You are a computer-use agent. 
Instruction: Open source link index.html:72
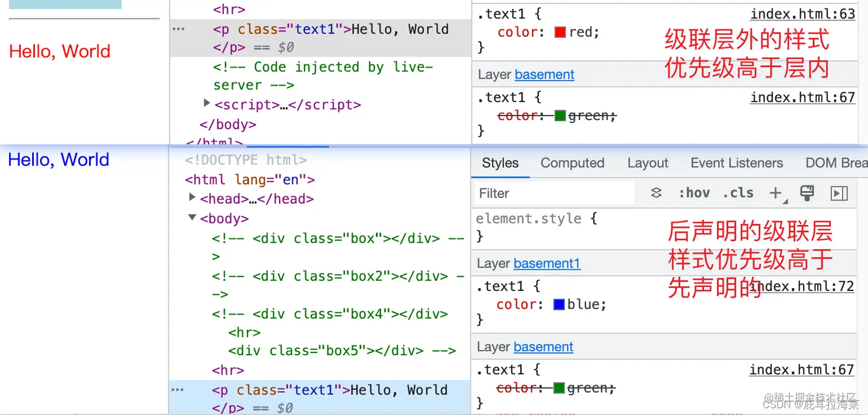(802, 286)
